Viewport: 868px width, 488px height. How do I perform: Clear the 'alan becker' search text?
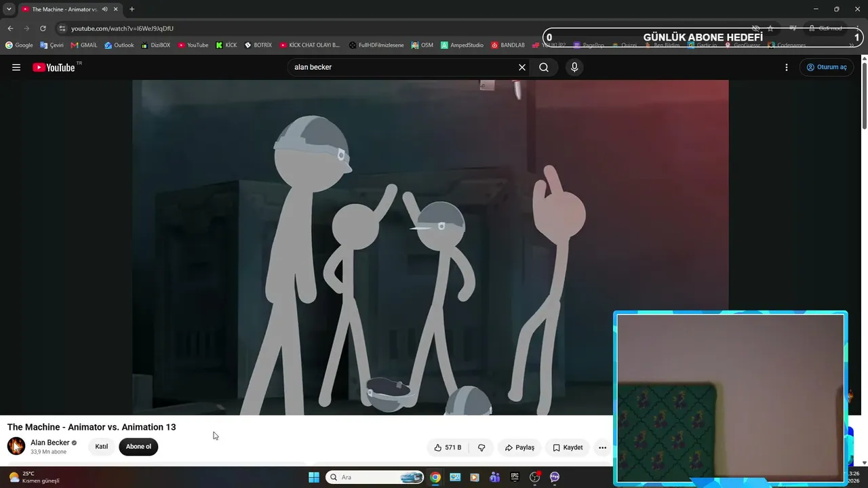point(522,67)
